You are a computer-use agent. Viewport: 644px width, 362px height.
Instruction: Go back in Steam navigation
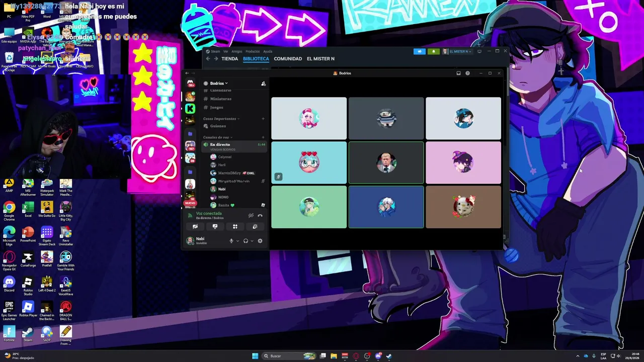pyautogui.click(x=208, y=59)
